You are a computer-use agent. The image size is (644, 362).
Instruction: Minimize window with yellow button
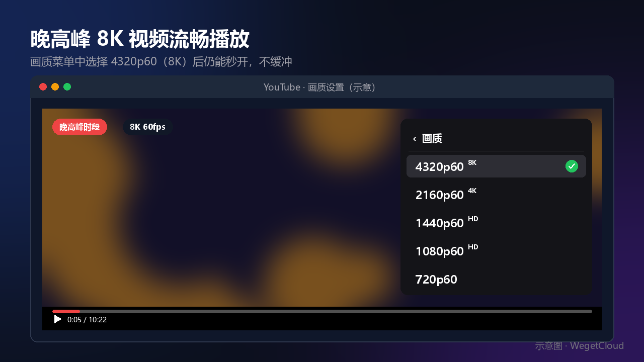tap(55, 87)
